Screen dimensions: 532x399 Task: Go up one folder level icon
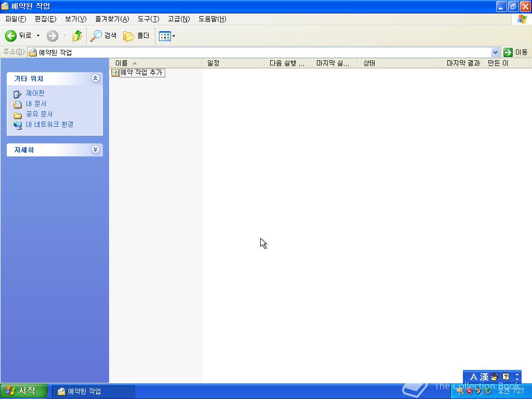tap(77, 36)
